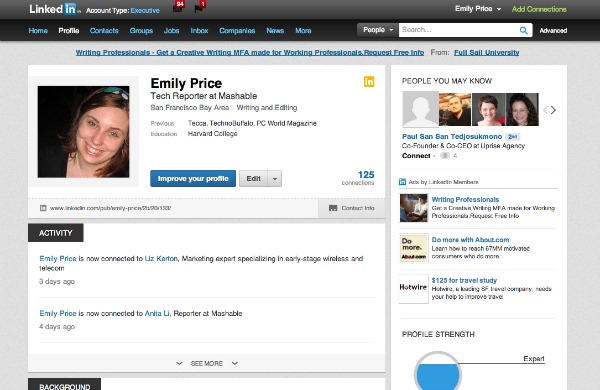
Task: Show previous people you may know
Action: click(x=546, y=110)
